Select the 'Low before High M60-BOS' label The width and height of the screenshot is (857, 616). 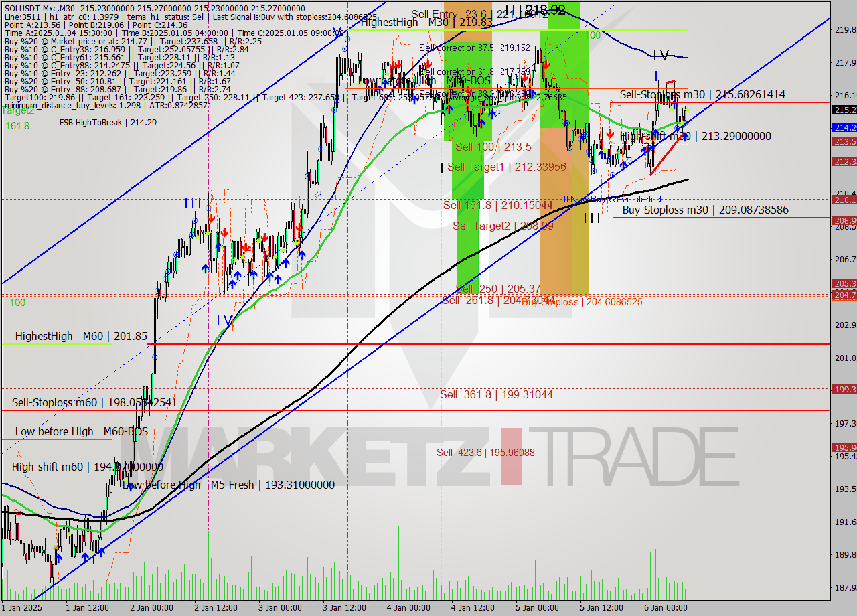point(82,431)
